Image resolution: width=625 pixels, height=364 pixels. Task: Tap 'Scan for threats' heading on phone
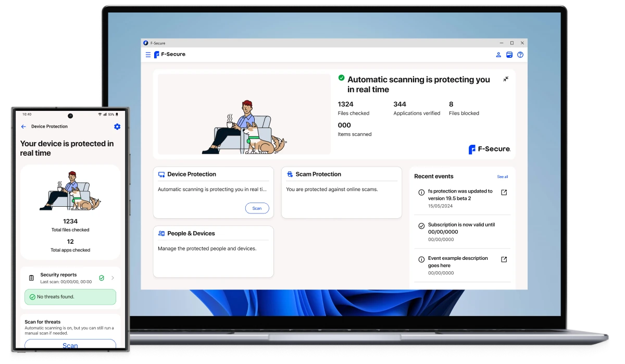point(43,322)
